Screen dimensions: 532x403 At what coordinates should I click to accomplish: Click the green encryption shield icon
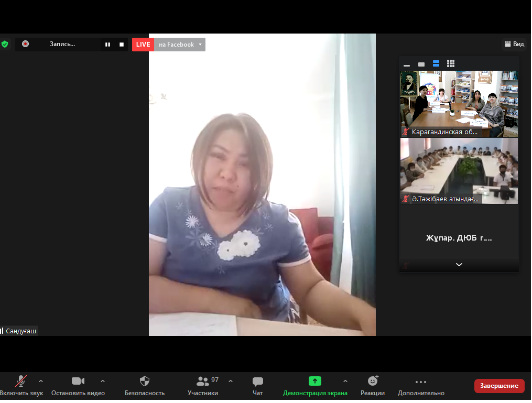pos(5,45)
